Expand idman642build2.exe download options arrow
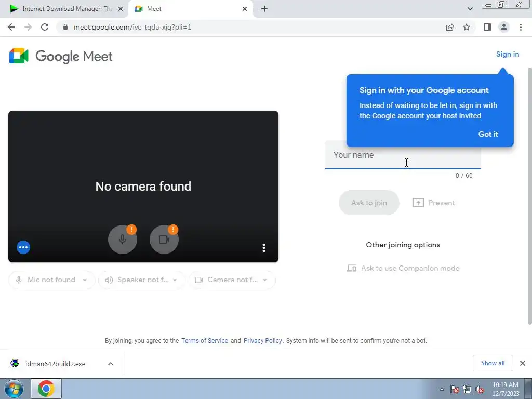Viewport: 532px width, 399px height. click(110, 364)
